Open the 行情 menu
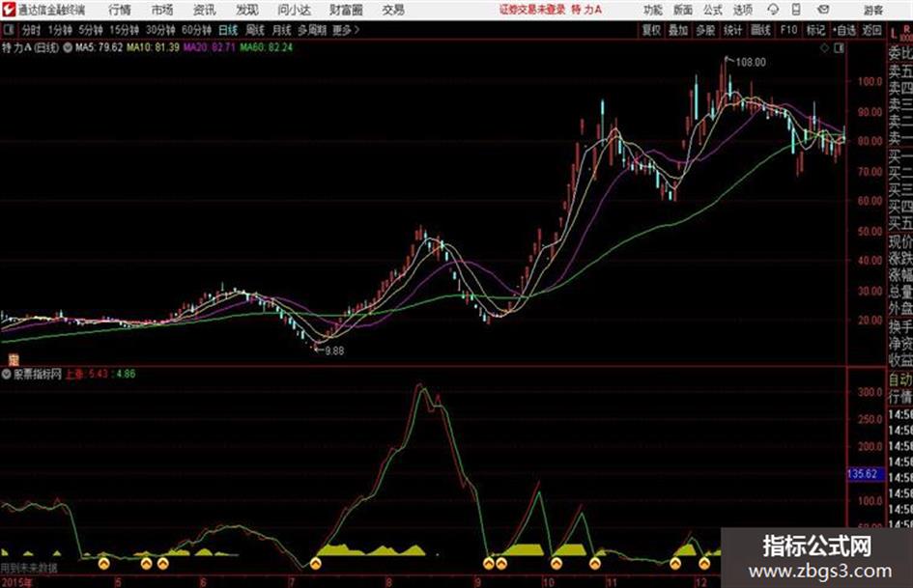This screenshot has height=588, width=913. pyautogui.click(x=120, y=10)
